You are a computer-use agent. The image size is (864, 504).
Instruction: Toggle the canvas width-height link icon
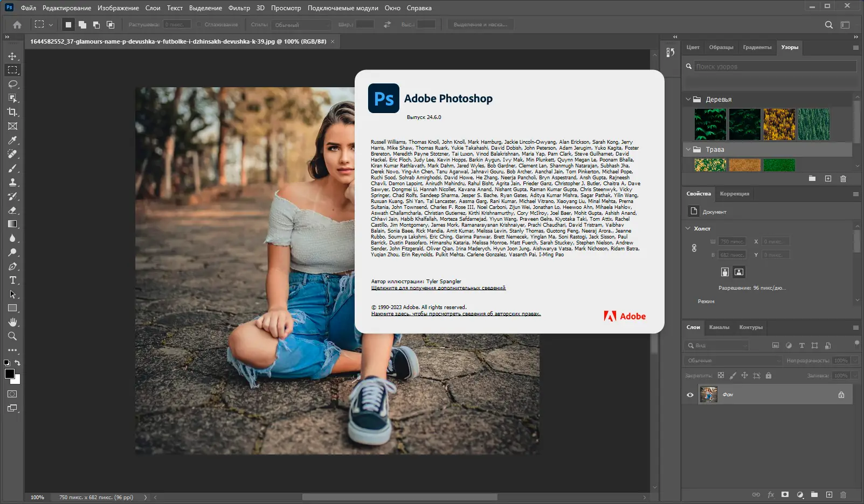tap(694, 248)
